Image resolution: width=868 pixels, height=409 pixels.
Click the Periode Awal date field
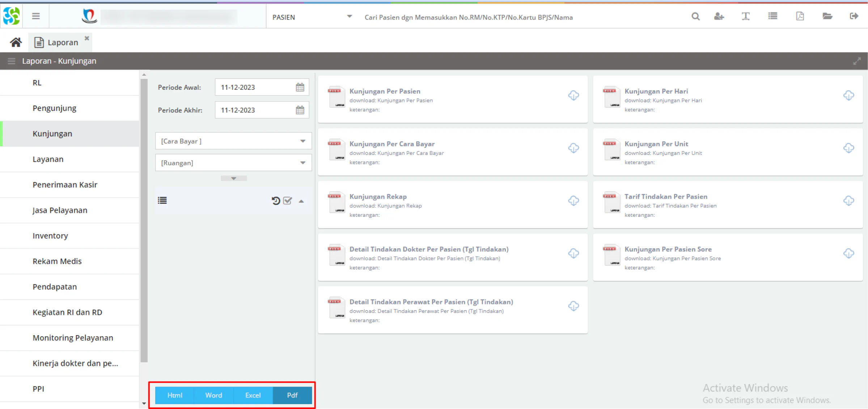[262, 87]
